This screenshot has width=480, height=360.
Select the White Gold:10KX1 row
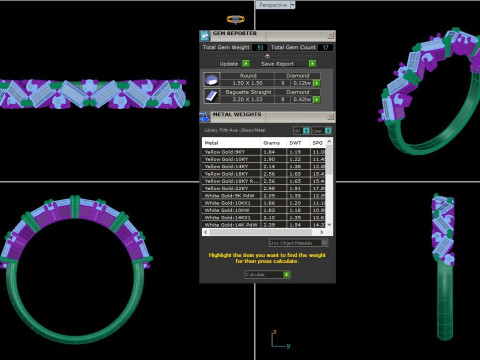(x=264, y=203)
